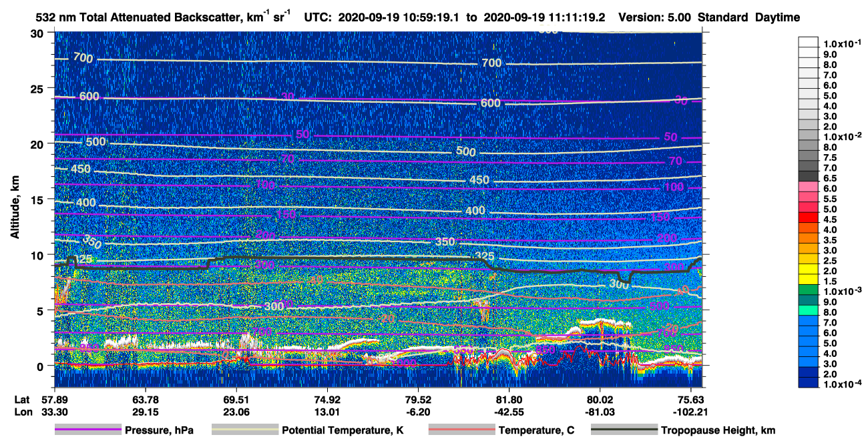Click the '325' potential temperature contour label
Screen dimensions: 868x445
tap(485, 256)
